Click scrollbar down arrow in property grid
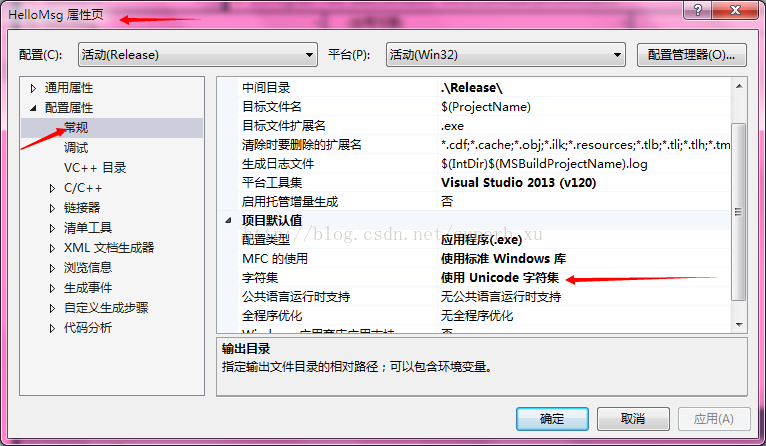The image size is (766, 446). point(739,325)
